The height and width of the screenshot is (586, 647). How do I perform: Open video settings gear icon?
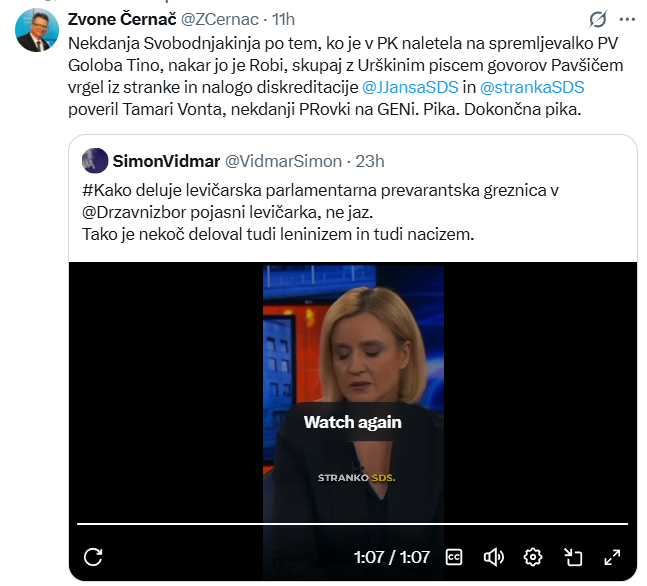[x=533, y=558]
